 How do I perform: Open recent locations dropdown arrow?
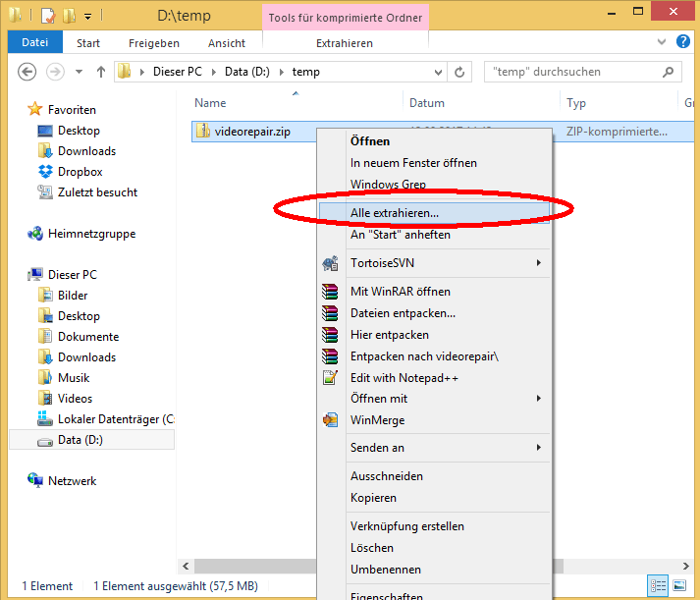(x=79, y=72)
